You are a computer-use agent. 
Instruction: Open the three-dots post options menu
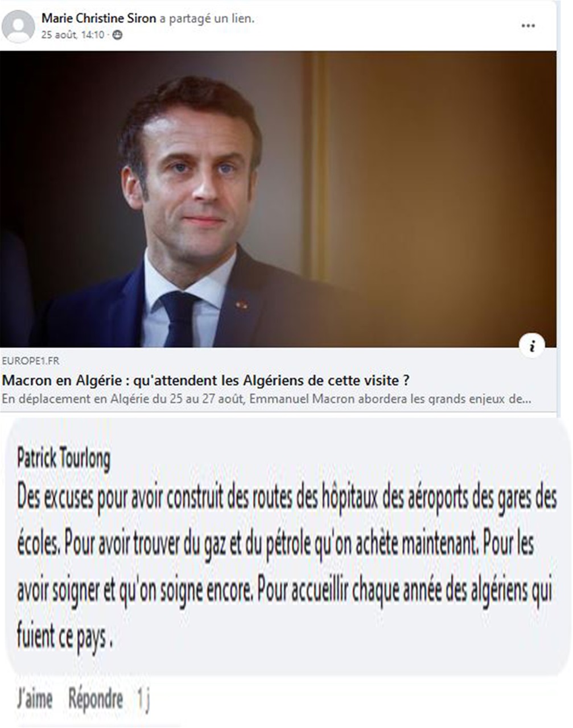[528, 26]
